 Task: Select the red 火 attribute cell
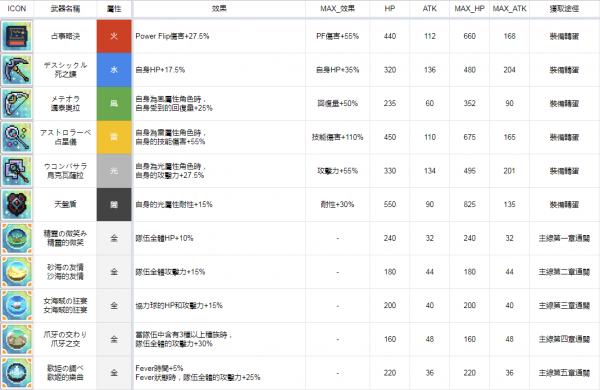(114, 36)
